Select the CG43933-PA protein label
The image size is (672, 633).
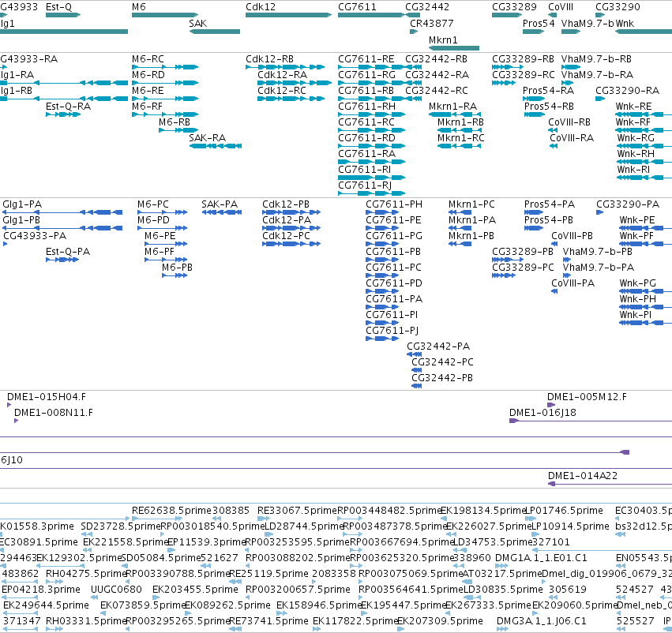35,235
